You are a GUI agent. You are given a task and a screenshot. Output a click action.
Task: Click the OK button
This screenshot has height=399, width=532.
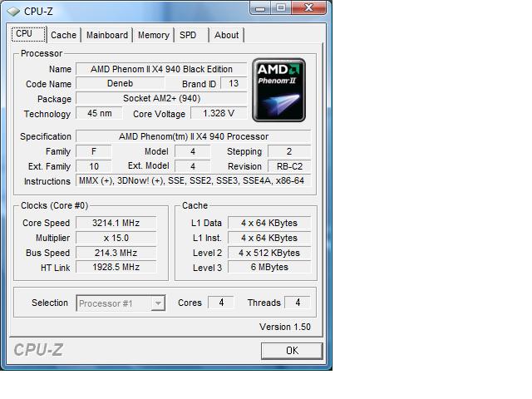[292, 351]
